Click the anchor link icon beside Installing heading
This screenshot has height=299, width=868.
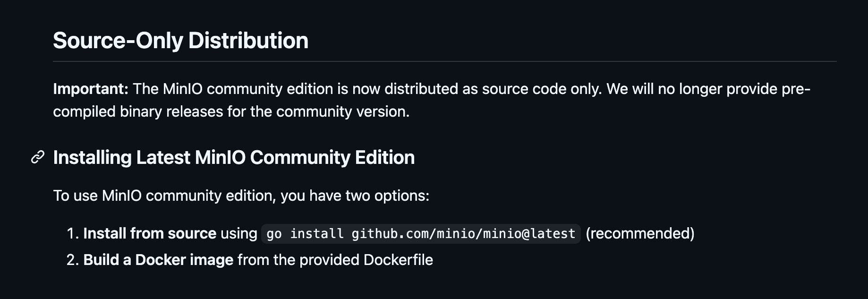tap(38, 157)
